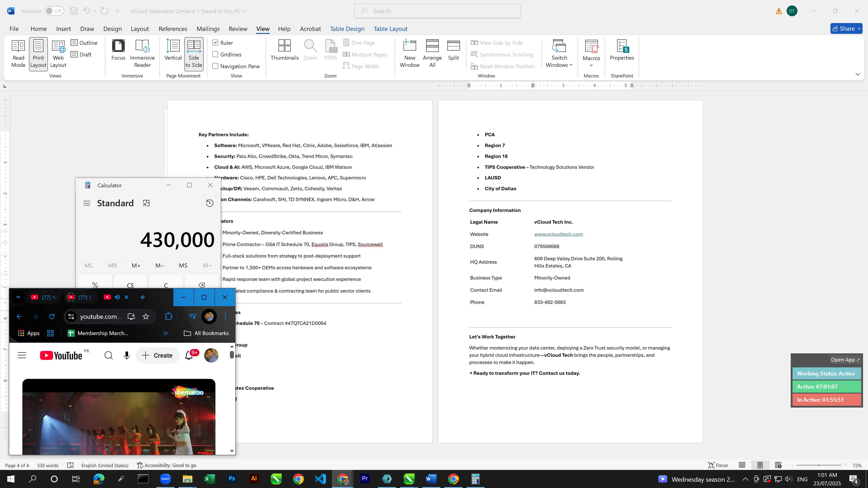Select Side to Side page movement
This screenshot has width=868, height=488.
(194, 54)
